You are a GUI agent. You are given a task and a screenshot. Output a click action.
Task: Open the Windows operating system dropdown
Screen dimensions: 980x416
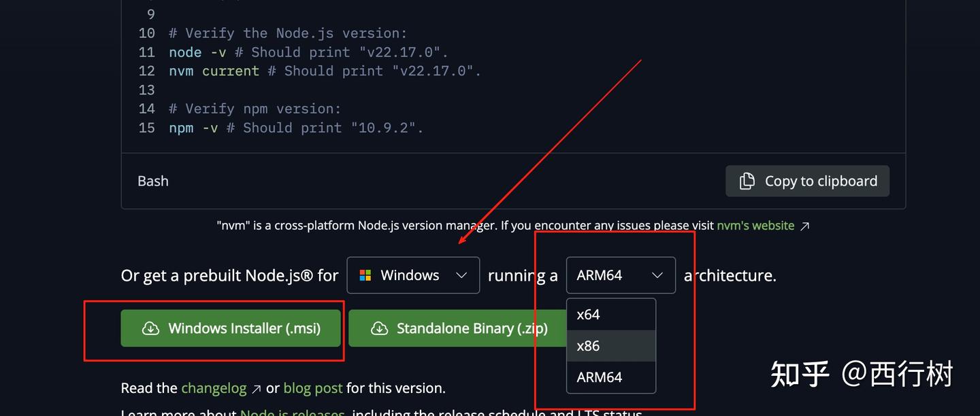(x=413, y=275)
